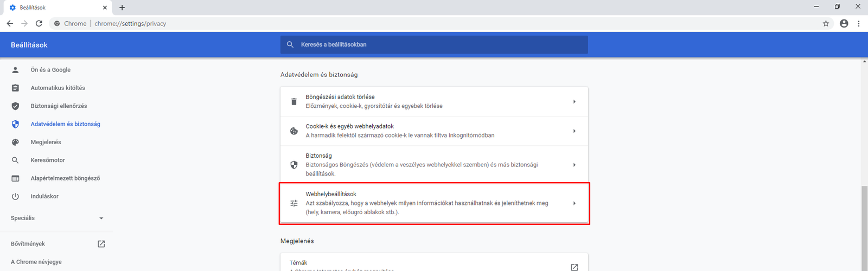Bookmark this page with star icon
This screenshot has width=868, height=271.
click(826, 23)
